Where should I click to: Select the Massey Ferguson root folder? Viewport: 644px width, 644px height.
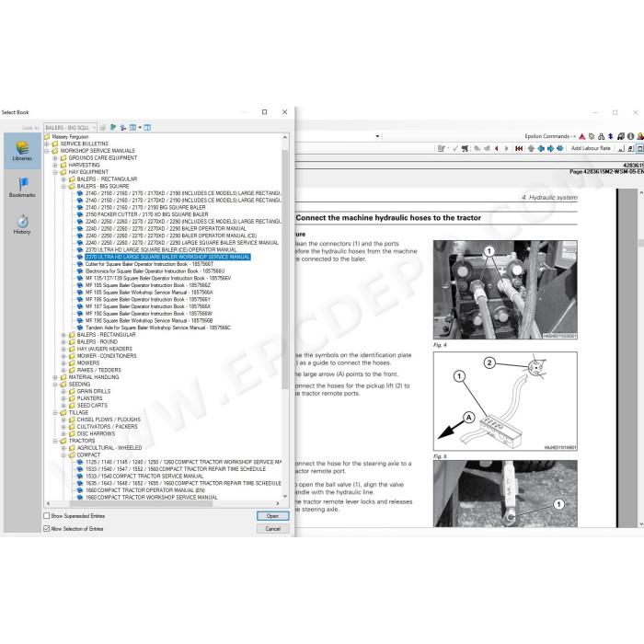[70, 137]
